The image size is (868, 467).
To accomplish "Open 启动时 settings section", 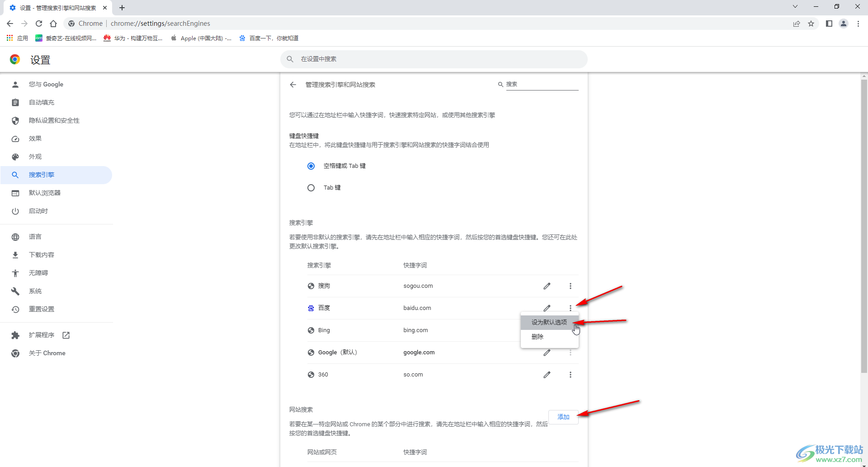I will [56, 211].
